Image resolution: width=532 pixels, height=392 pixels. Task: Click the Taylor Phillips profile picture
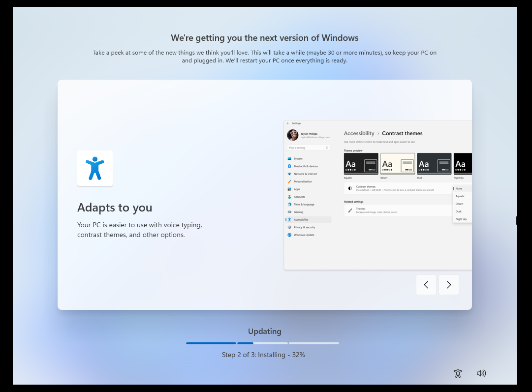[x=292, y=135]
